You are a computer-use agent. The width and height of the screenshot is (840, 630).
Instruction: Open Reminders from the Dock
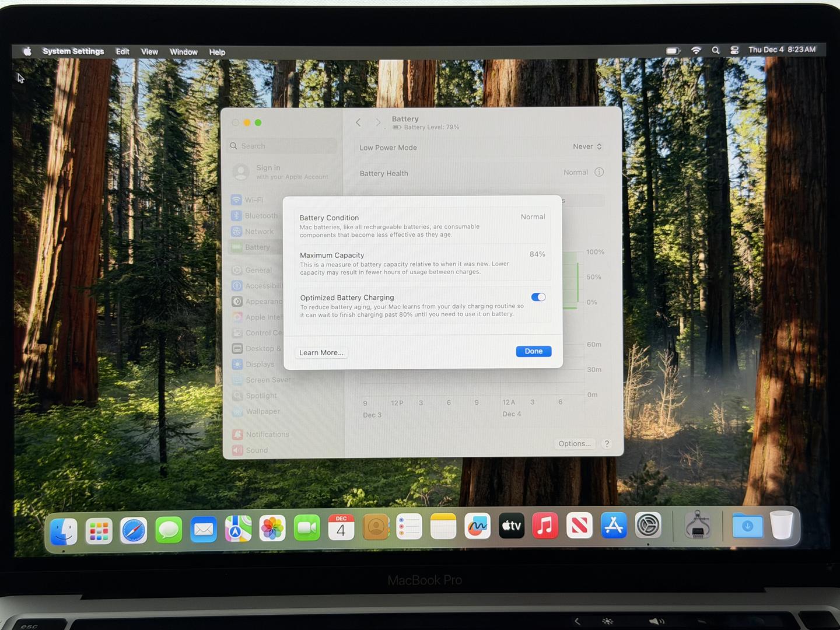click(409, 527)
